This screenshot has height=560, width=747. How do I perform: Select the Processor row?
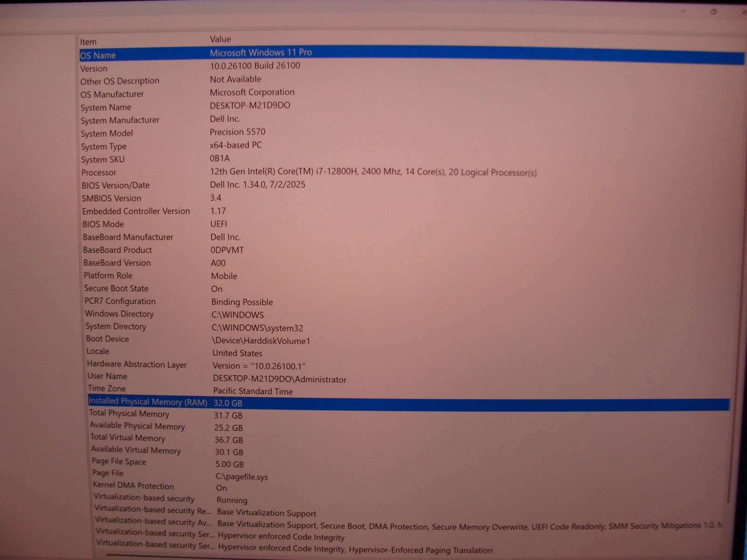point(99,173)
